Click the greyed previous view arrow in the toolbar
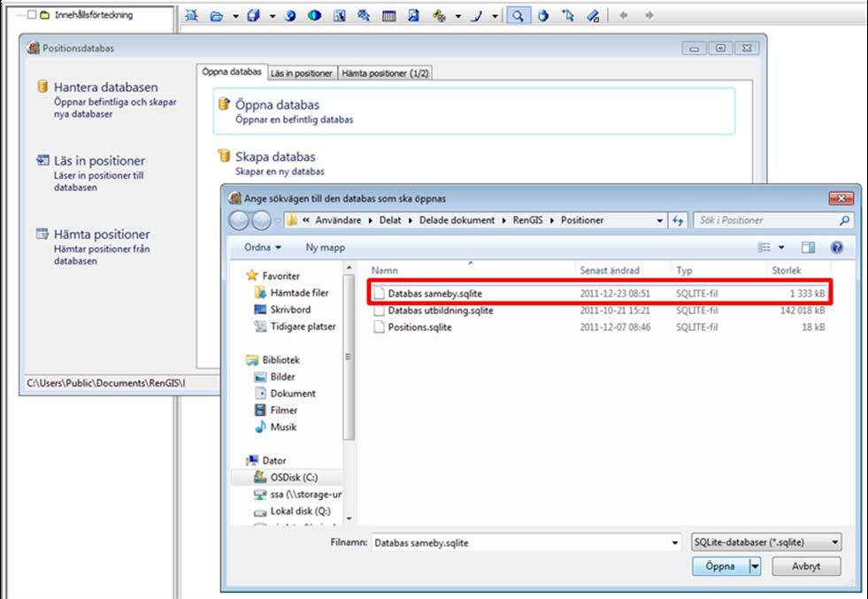The height and width of the screenshot is (599, 868). 624,16
